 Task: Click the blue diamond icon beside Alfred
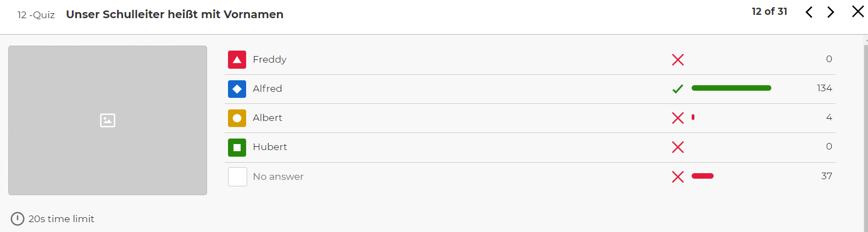237,89
